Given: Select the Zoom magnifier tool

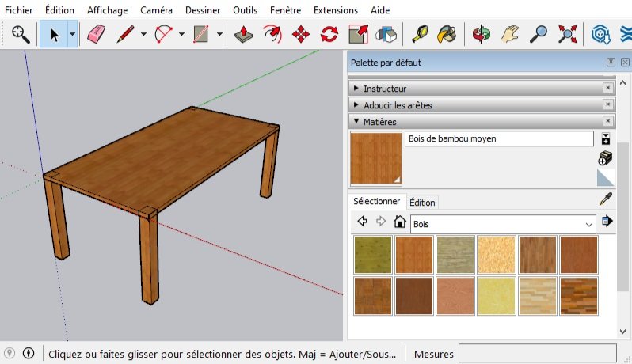Looking at the screenshot, I should tap(538, 34).
